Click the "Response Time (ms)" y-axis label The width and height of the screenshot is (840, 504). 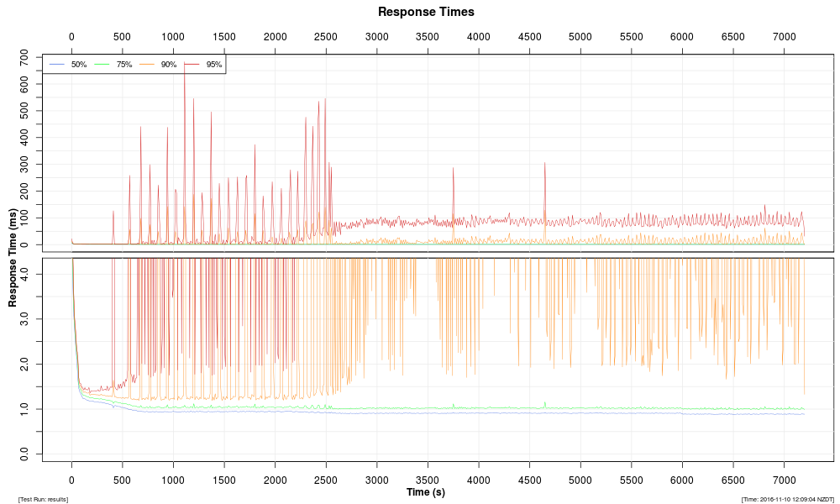[13, 257]
